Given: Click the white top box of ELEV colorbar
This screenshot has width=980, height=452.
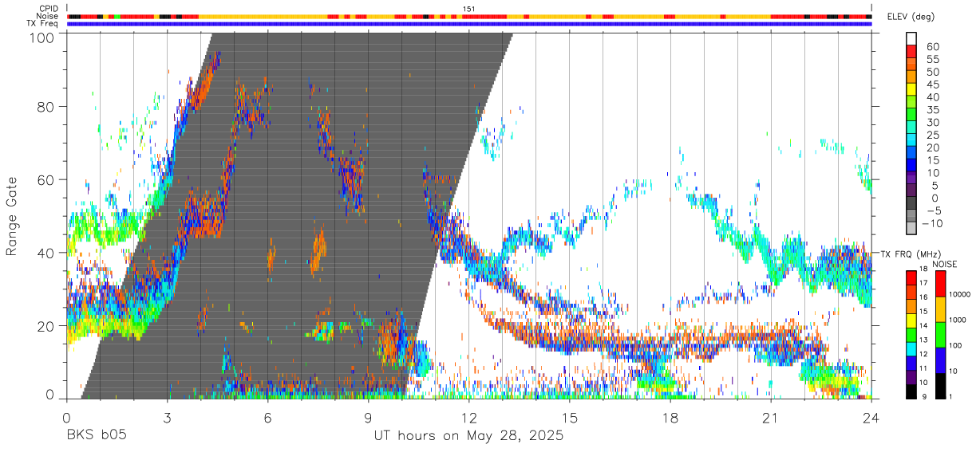Looking at the screenshot, I should [x=911, y=39].
